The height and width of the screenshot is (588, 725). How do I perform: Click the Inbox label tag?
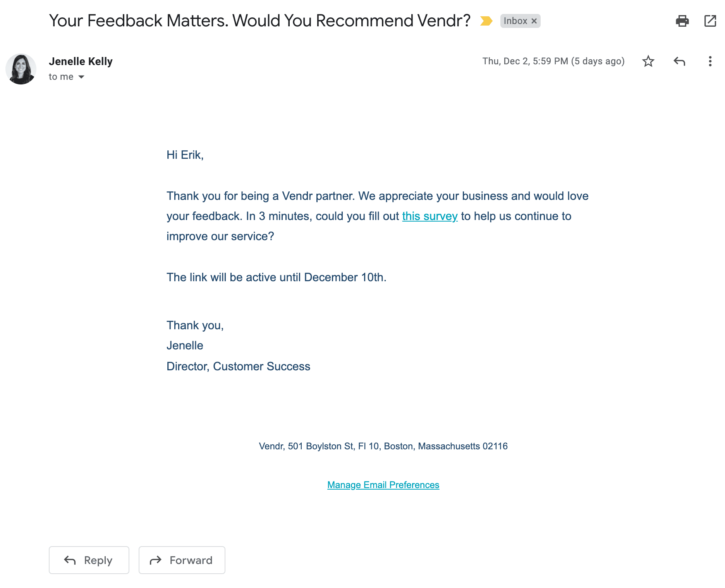pyautogui.click(x=515, y=21)
